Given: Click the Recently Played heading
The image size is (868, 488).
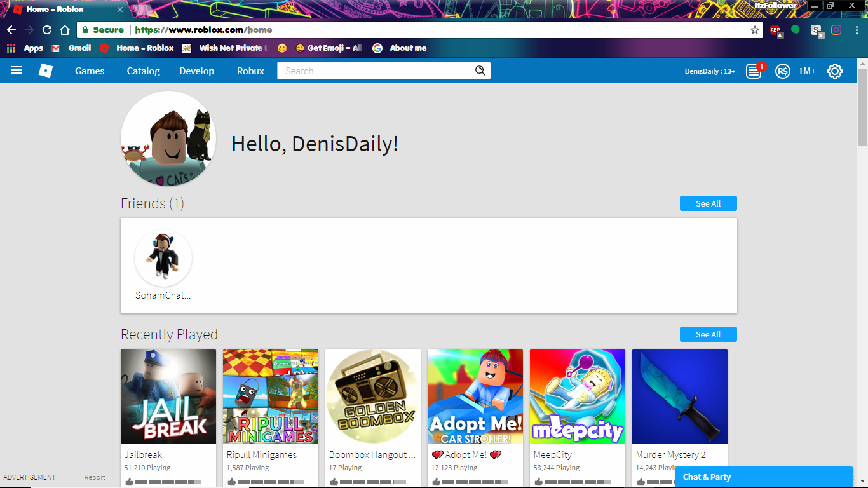Looking at the screenshot, I should tap(169, 334).
